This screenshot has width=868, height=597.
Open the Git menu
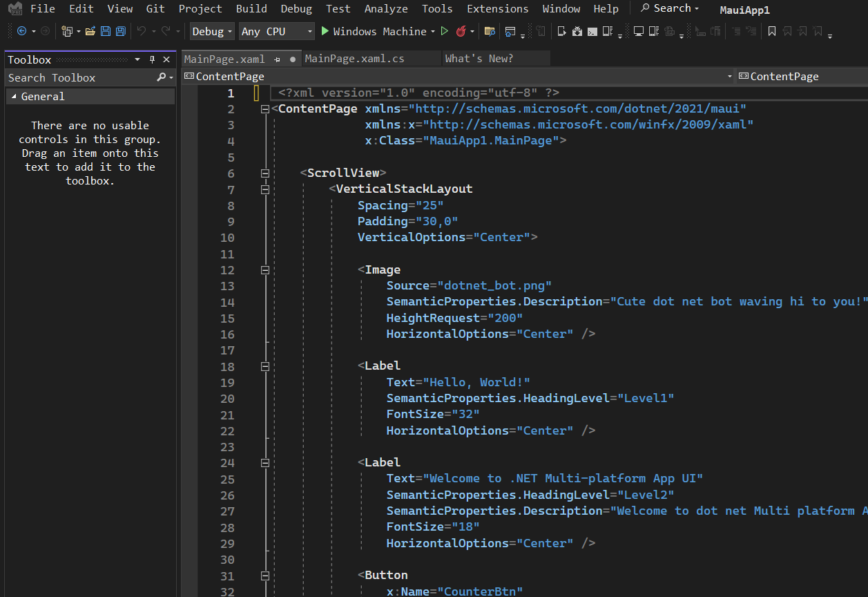click(x=155, y=9)
